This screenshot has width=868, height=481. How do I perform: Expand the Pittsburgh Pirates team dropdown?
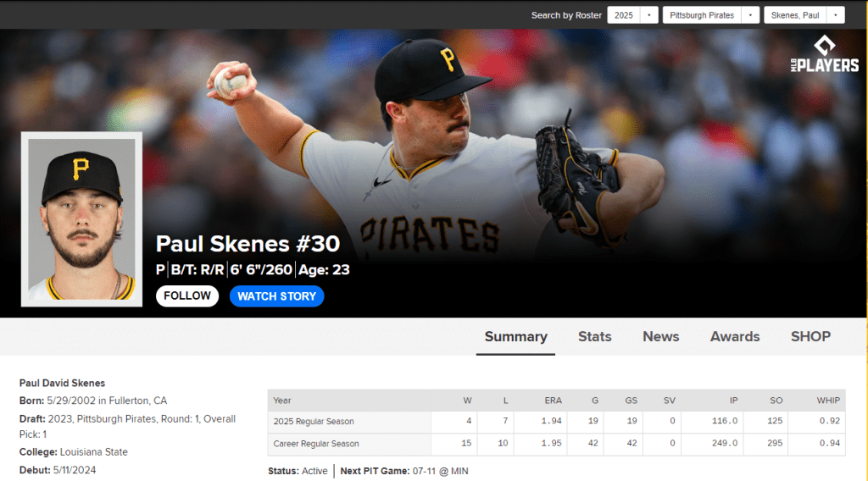[711, 15]
